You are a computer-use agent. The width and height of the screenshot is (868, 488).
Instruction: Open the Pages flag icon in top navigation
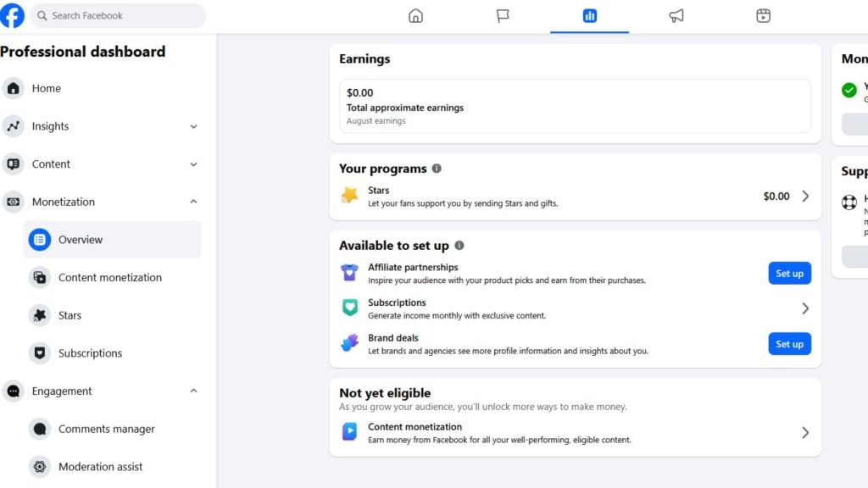click(503, 15)
